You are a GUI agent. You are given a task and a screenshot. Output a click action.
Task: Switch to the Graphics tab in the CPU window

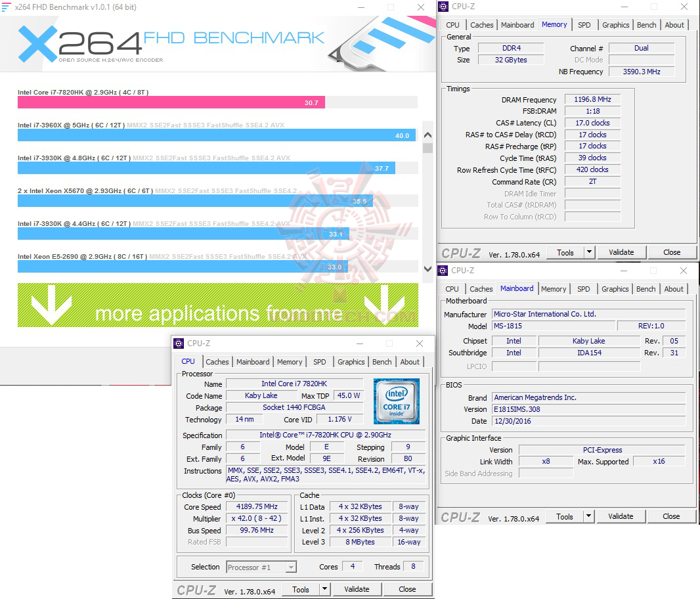pyautogui.click(x=351, y=361)
